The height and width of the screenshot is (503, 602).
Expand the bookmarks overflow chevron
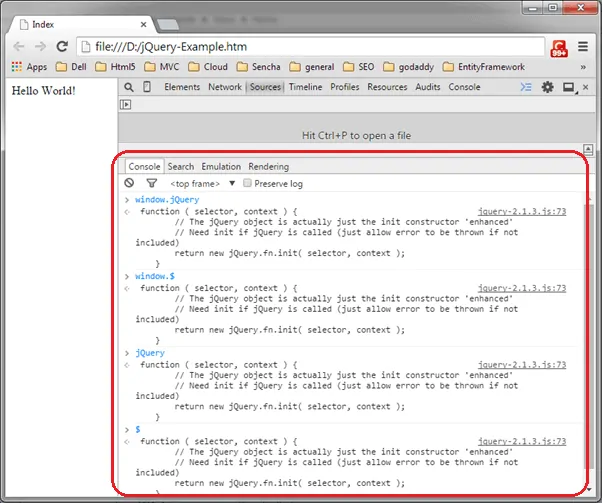583,67
